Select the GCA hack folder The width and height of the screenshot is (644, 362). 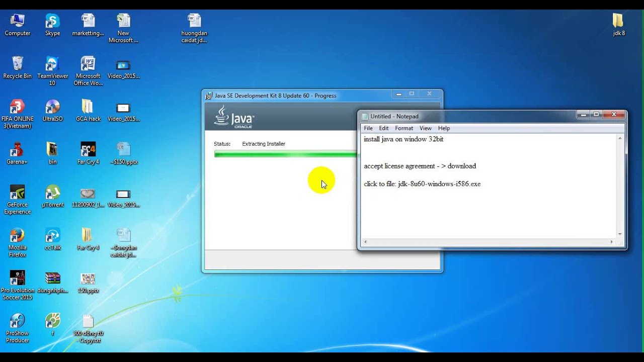pyautogui.click(x=88, y=111)
